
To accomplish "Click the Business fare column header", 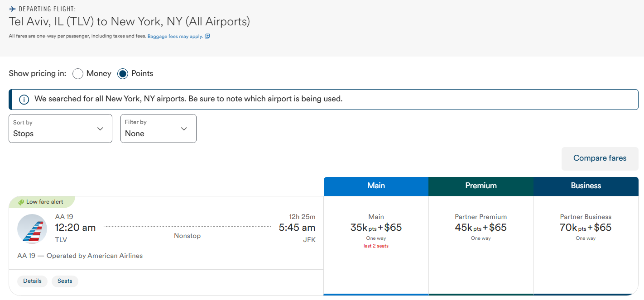I will click(586, 186).
